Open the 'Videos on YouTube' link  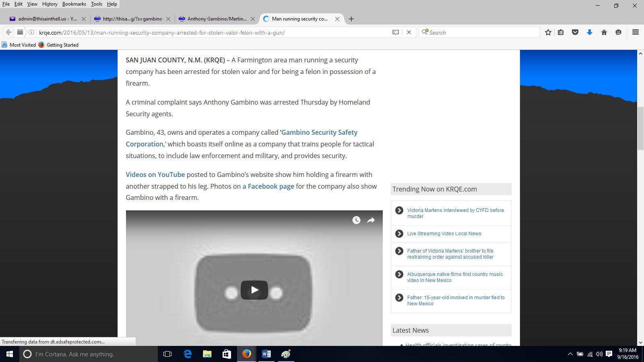tap(155, 175)
